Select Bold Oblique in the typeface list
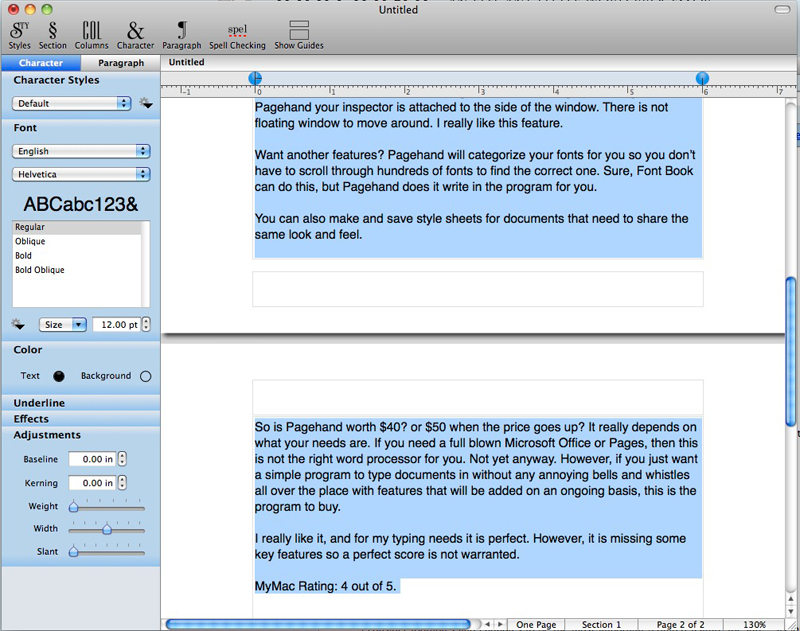 (x=40, y=270)
